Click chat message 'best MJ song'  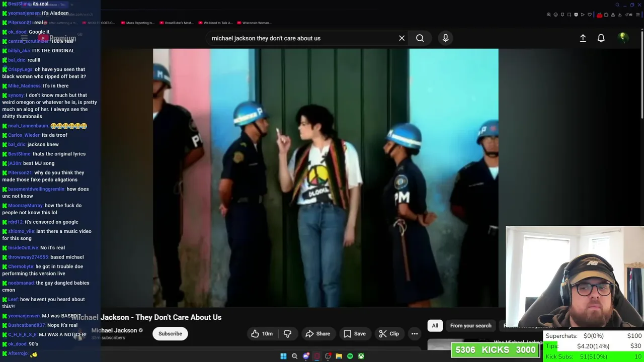click(39, 163)
